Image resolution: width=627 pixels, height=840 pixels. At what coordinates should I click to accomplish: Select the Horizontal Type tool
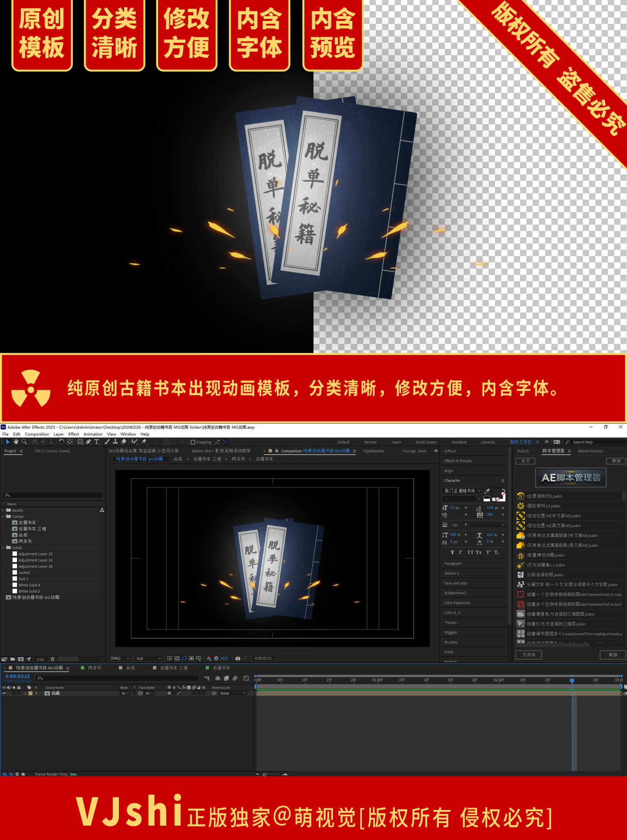point(97,442)
